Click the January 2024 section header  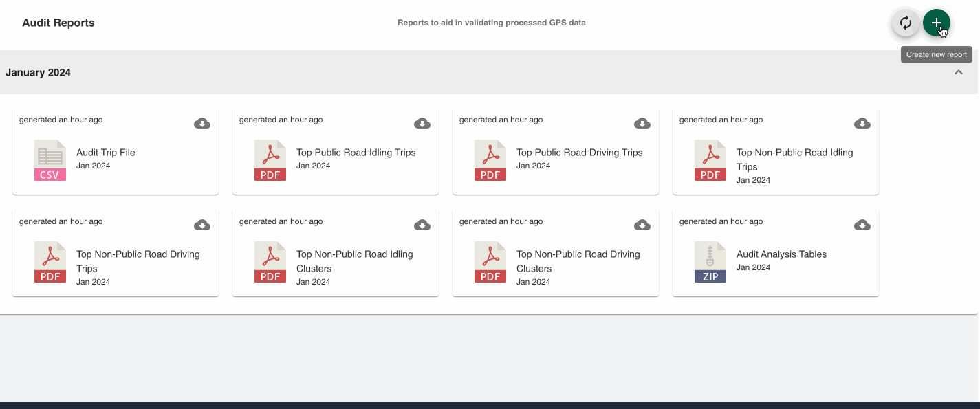(x=39, y=73)
